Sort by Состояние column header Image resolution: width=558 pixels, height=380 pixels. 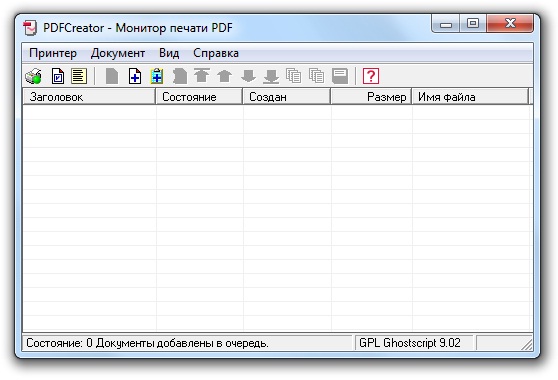[199, 97]
